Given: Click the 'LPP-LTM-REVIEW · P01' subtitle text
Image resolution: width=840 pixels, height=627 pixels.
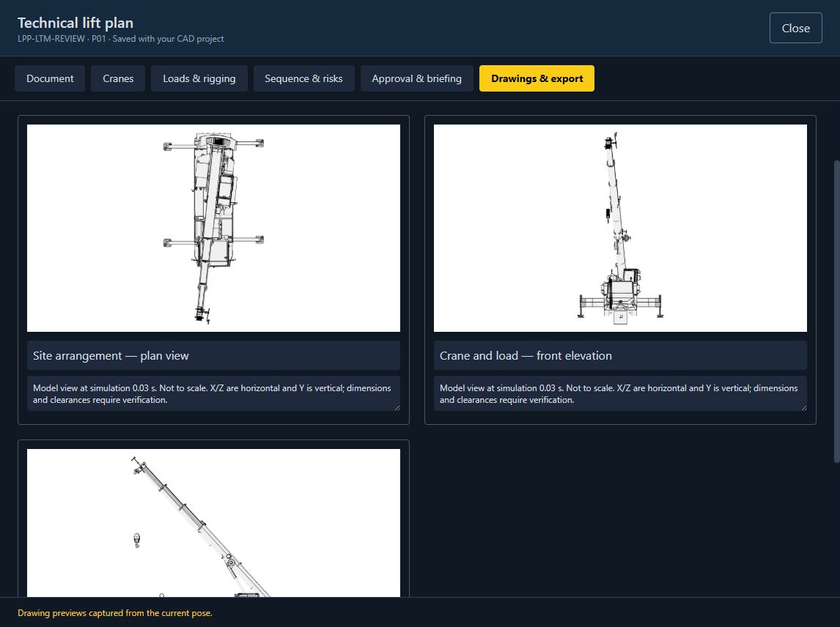Looking at the screenshot, I should click(x=62, y=39).
